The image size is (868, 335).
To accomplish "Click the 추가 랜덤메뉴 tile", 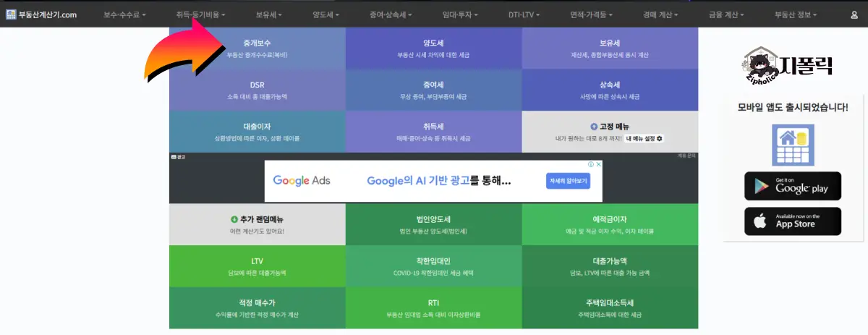I will 257,224.
